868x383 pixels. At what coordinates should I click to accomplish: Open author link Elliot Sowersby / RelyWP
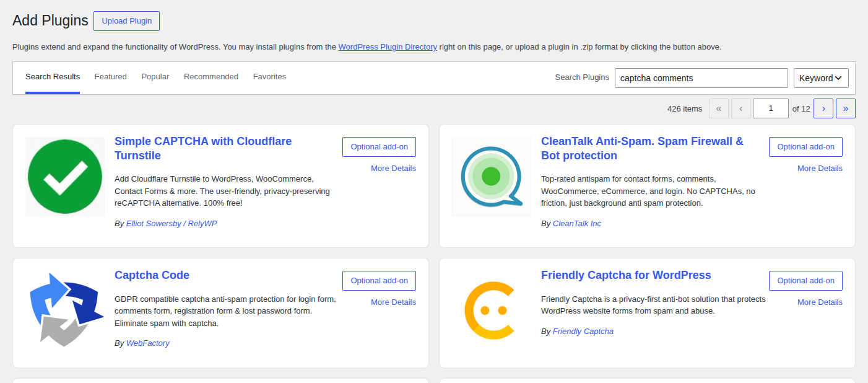click(x=171, y=223)
